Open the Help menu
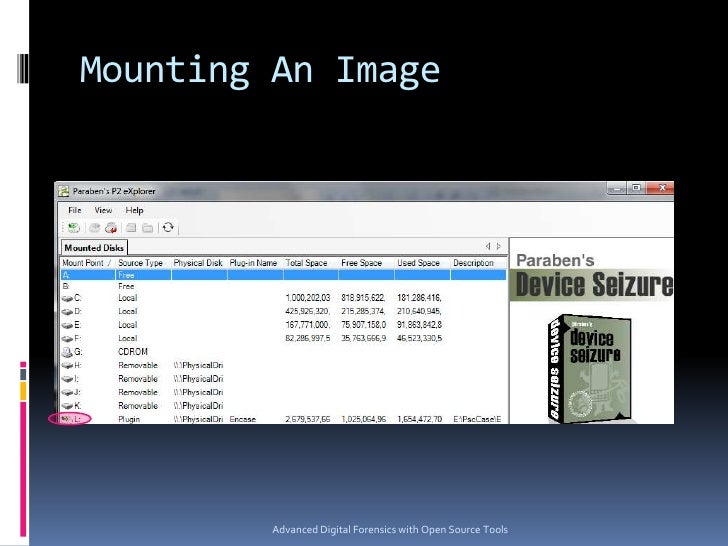Screen dimensions: 728x546 pos(134,210)
